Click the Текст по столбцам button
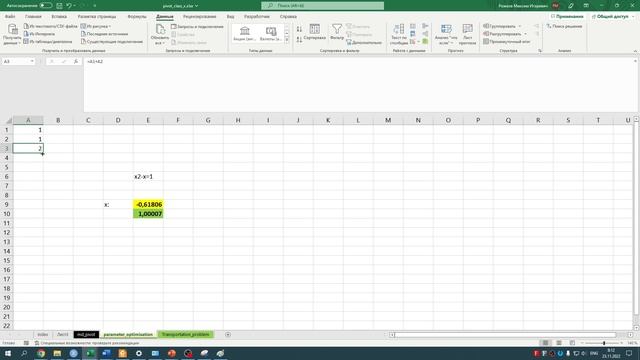Screen dimensions: 640x360 tap(399, 34)
